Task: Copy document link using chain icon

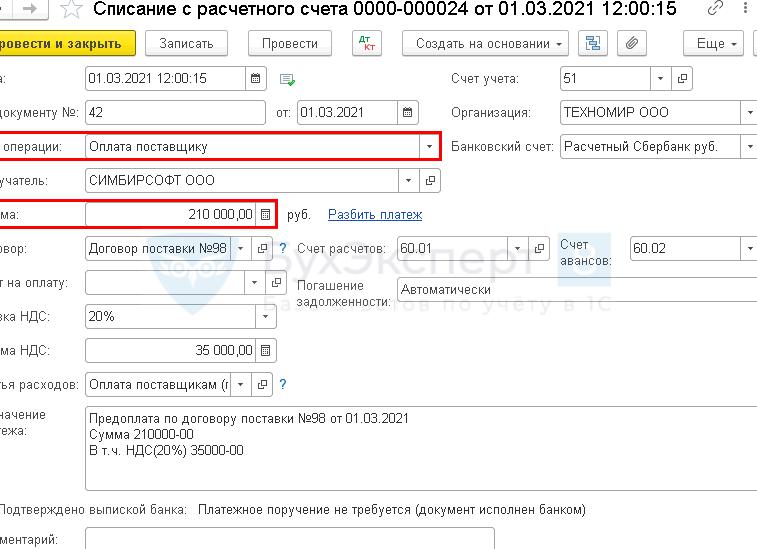Action: point(715,8)
